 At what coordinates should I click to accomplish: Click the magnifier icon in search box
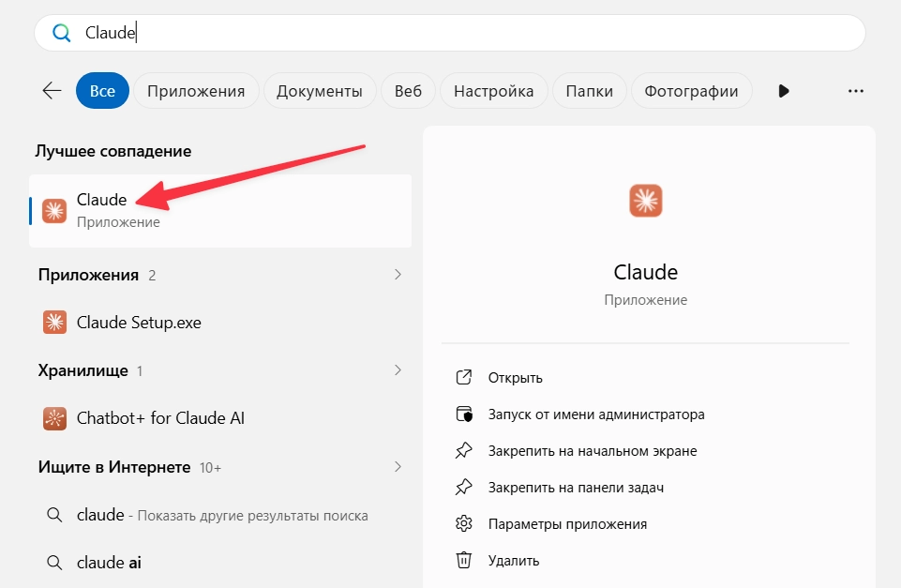tap(62, 33)
